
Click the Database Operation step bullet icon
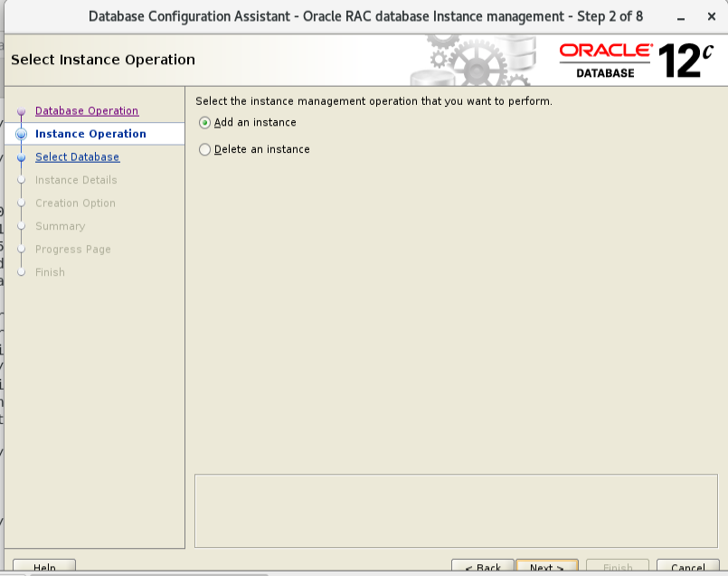[21, 111]
